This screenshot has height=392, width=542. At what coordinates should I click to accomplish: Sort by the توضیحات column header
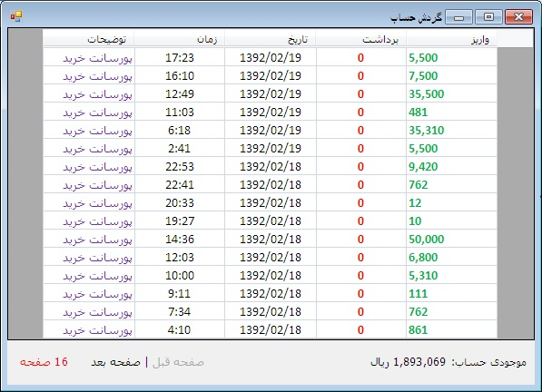tap(89, 39)
